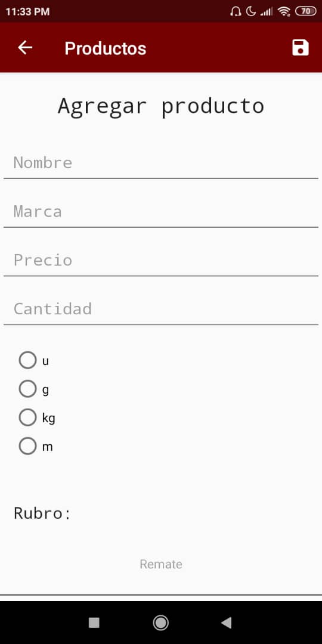Focus the Nombre input field
Screen dimensions: 322x644
pos(161,163)
